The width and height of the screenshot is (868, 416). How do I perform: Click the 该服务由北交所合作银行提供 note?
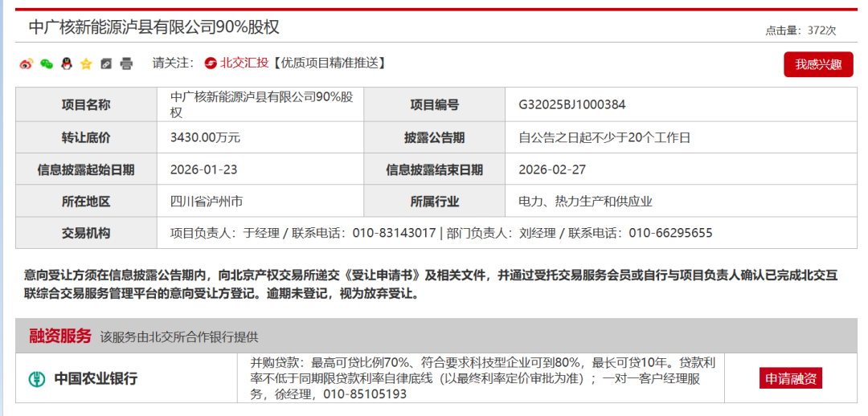coord(178,336)
